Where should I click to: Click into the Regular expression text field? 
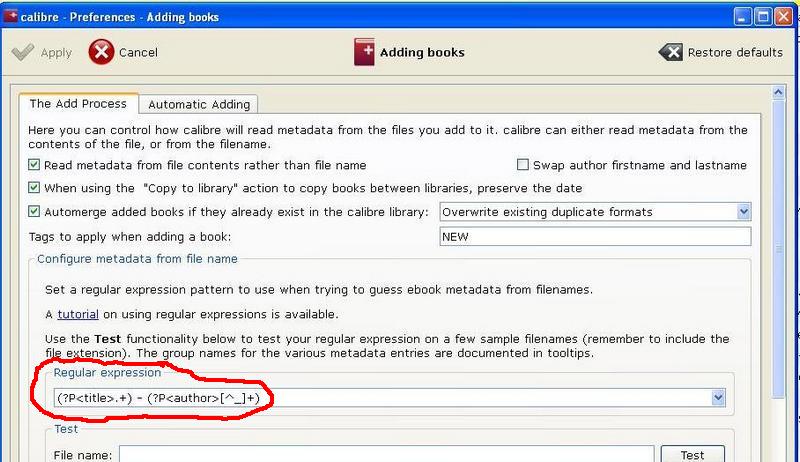point(383,398)
